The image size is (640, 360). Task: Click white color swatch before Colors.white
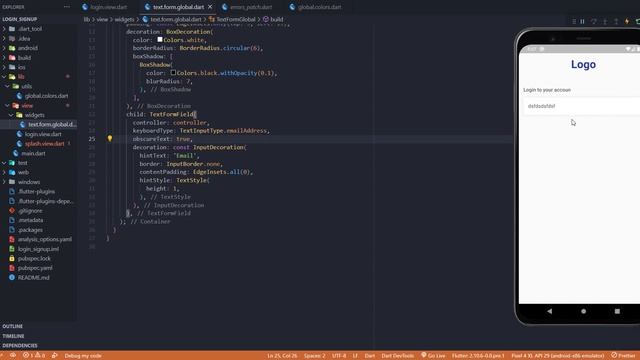(x=160, y=40)
